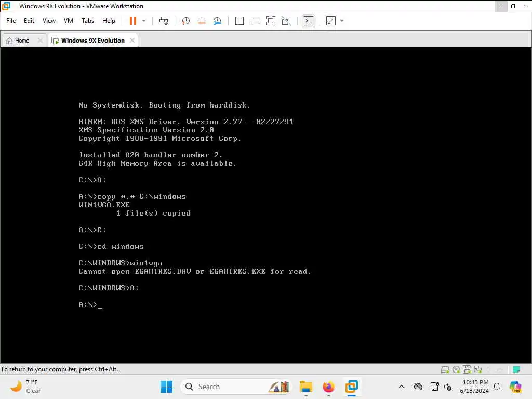The height and width of the screenshot is (399, 532).
Task: Open the weather widget showing 71°F
Action: (25, 387)
